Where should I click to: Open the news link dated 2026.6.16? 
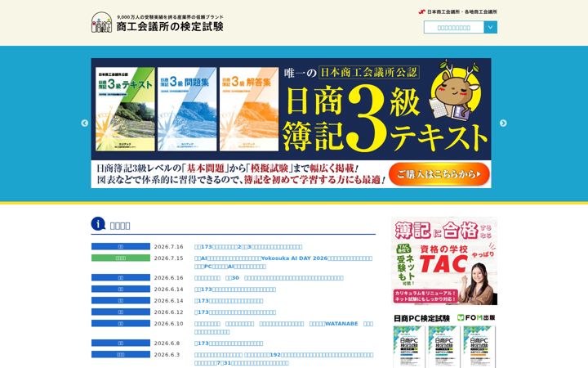(269, 278)
